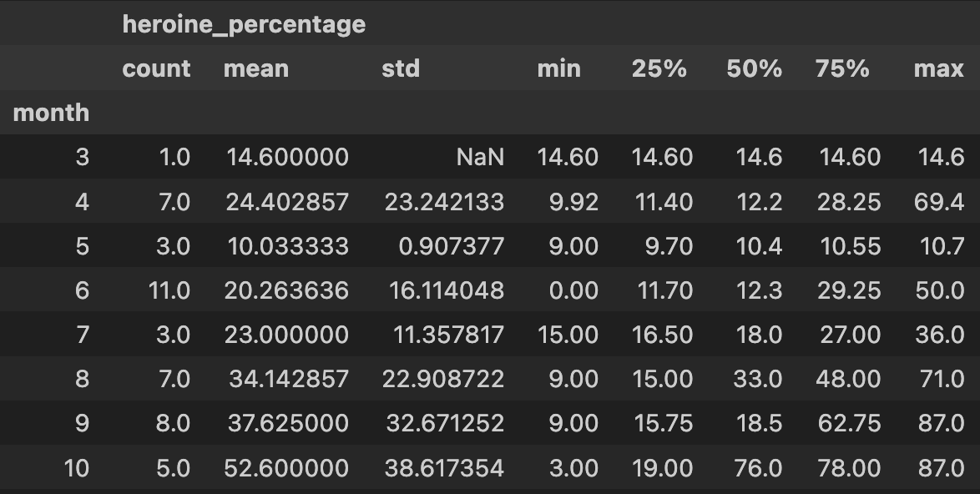Viewport: 980px width, 494px height.
Task: Click std value 38.617354
Action: pyautogui.click(x=444, y=468)
